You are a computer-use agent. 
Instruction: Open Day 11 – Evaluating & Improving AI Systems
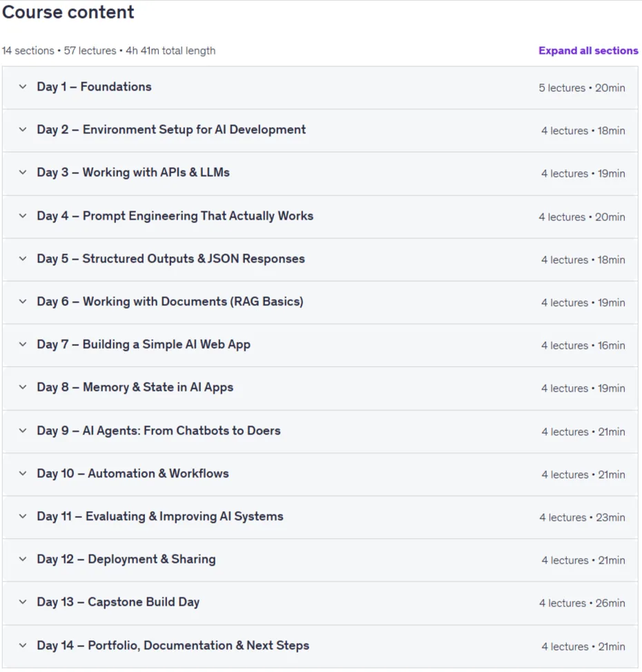(320, 517)
